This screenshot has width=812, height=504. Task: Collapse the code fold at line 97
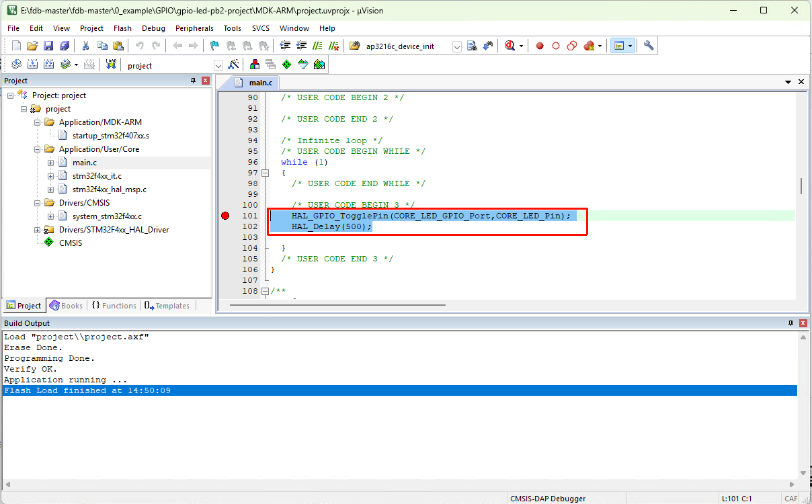coord(265,173)
